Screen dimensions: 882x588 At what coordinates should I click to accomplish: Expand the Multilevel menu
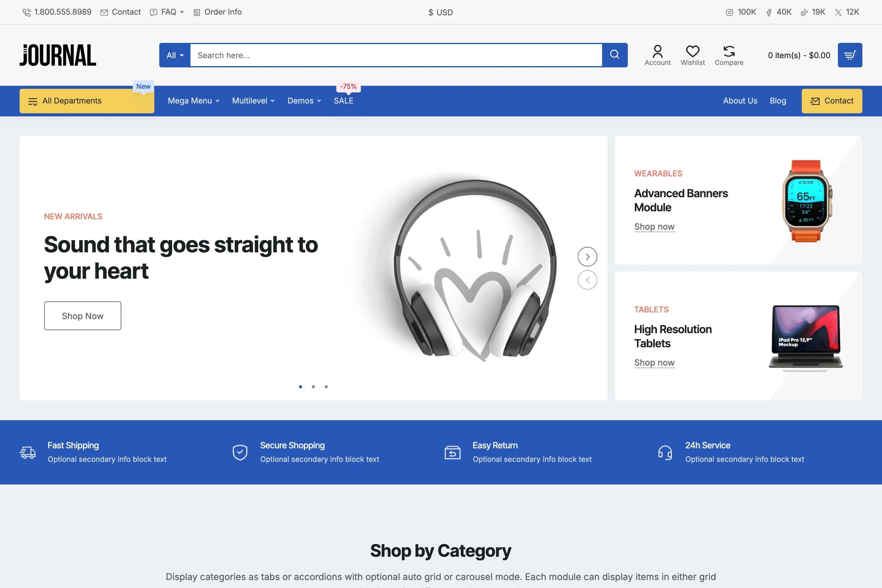254,100
